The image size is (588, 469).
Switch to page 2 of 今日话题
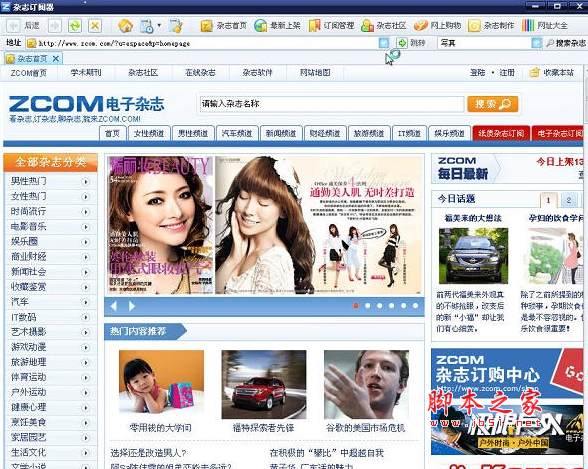(x=569, y=200)
